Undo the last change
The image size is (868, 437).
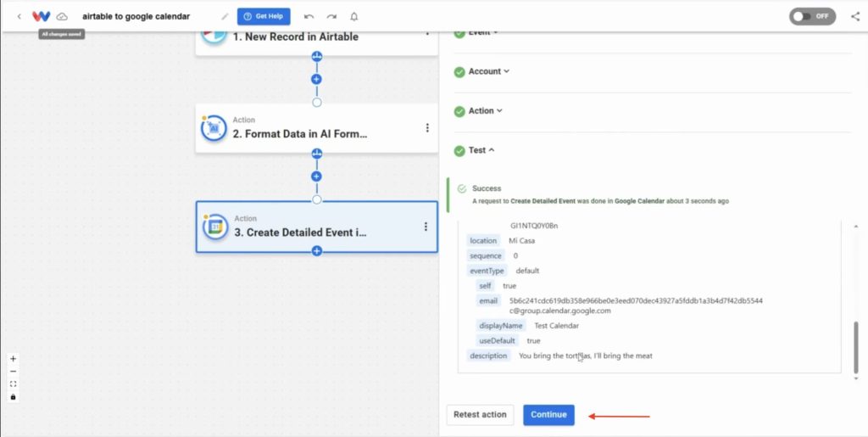coord(309,17)
